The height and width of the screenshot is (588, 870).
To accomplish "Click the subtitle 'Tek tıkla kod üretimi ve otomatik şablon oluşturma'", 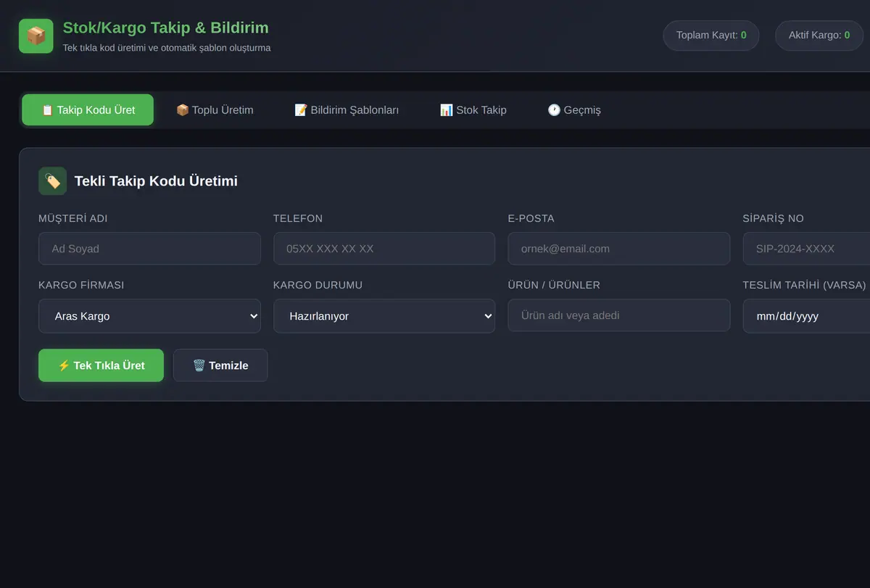I will [x=167, y=48].
